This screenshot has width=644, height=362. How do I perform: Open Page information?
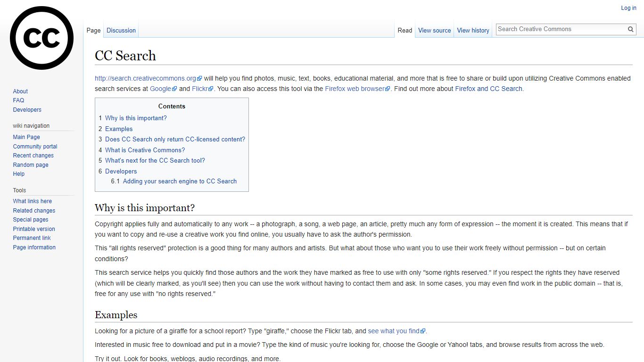[34, 247]
